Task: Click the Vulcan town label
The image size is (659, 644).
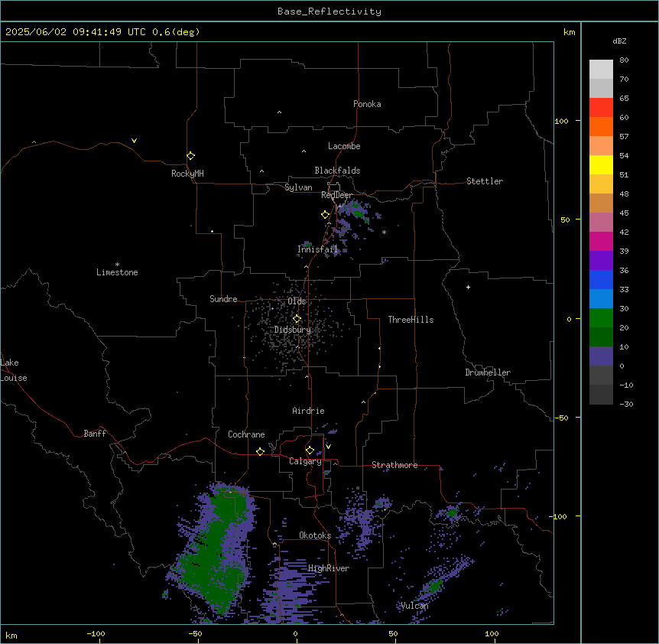Action: tap(414, 606)
